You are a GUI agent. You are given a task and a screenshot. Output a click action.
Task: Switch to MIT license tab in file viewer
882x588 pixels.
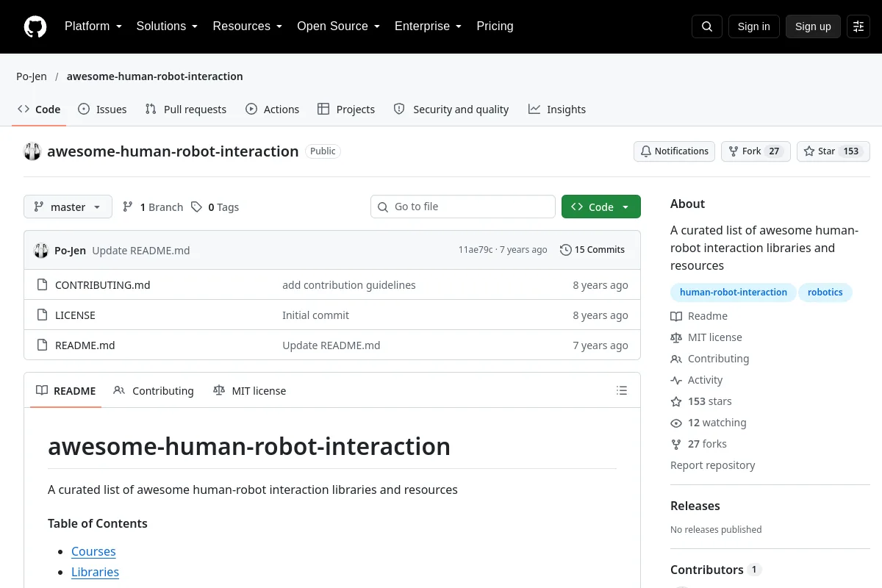249,390
